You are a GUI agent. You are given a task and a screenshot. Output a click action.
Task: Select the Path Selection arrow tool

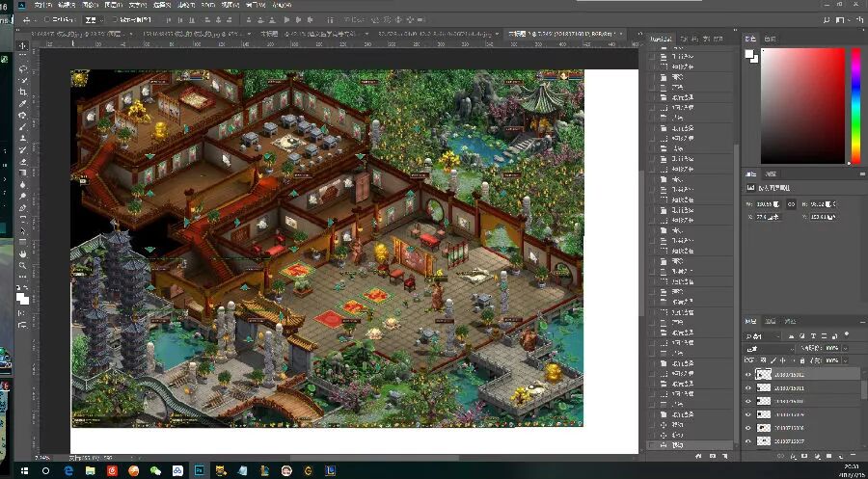coord(22,231)
